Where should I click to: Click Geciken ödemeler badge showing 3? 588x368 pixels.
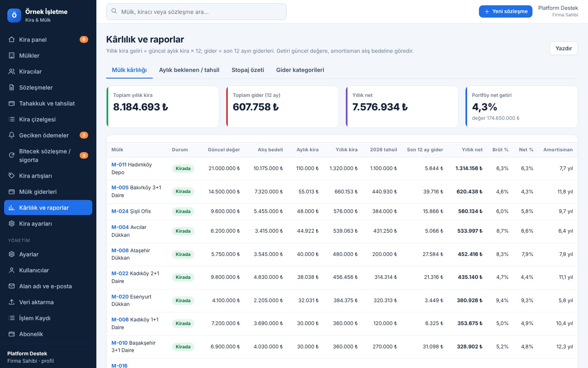pyautogui.click(x=84, y=135)
